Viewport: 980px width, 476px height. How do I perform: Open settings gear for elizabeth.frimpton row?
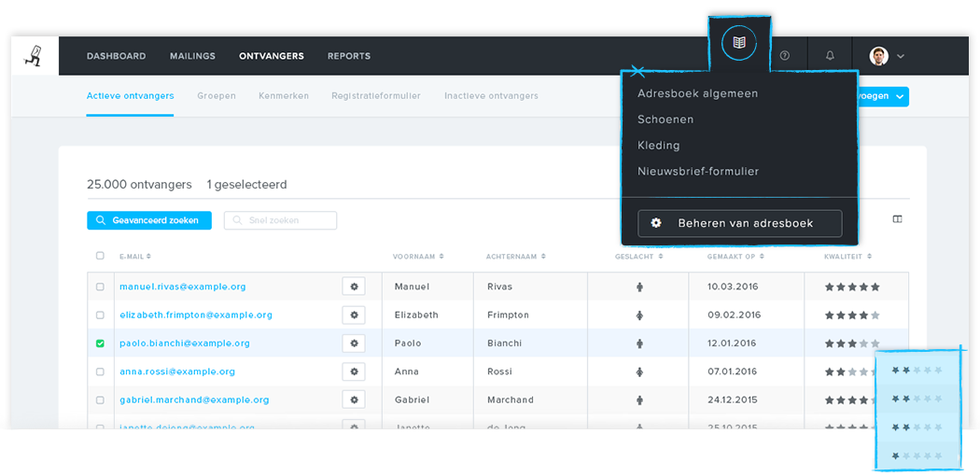(354, 315)
